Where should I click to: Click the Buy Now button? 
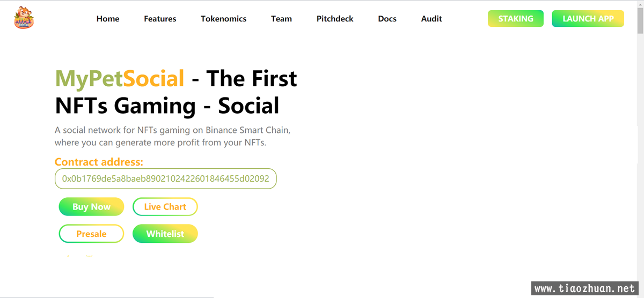click(91, 207)
